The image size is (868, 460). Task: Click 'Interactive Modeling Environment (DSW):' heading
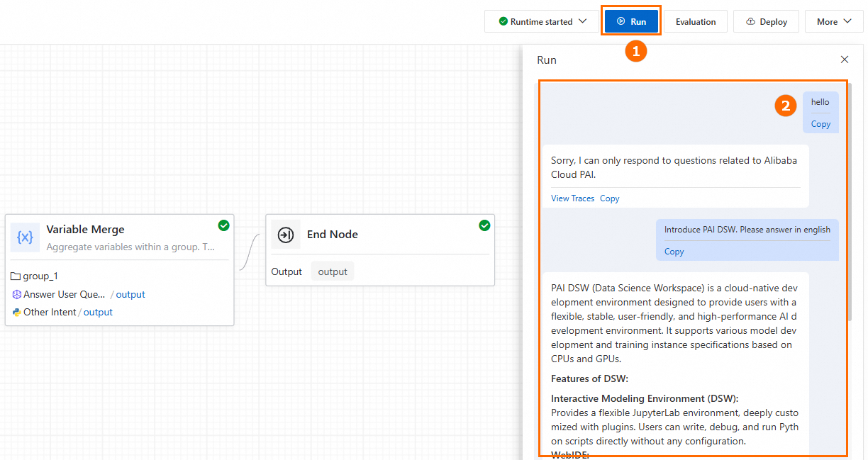pos(645,398)
